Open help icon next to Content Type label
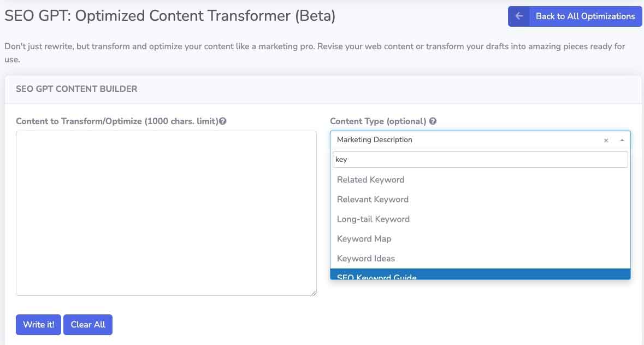The width and height of the screenshot is (644, 345). [x=433, y=121]
